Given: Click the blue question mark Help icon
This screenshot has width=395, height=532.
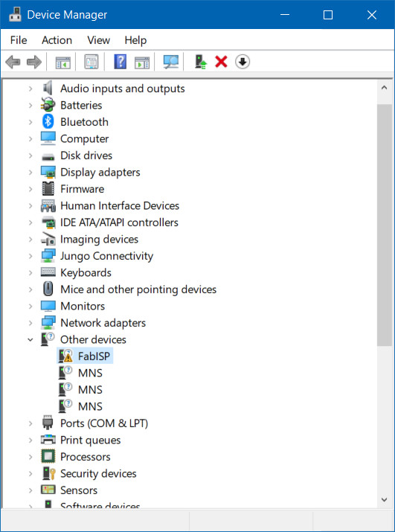Looking at the screenshot, I should (120, 62).
